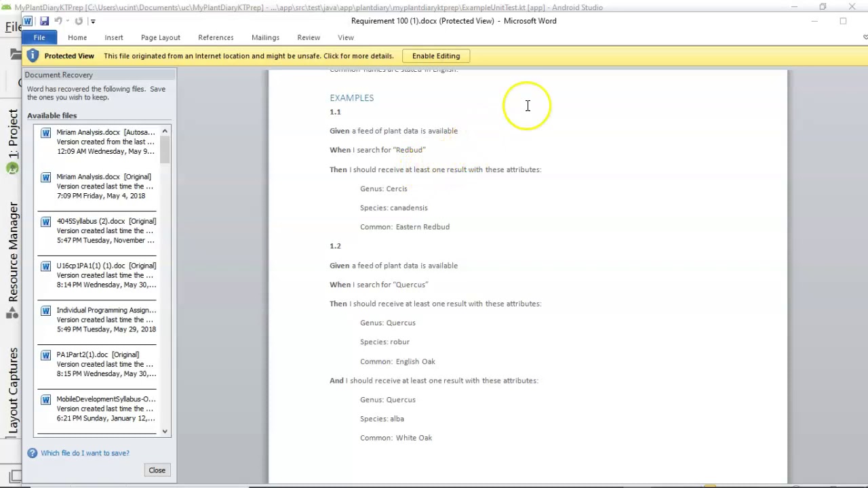The width and height of the screenshot is (868, 488).
Task: Select Individual Programming Assignment recovered file
Action: [x=98, y=320]
